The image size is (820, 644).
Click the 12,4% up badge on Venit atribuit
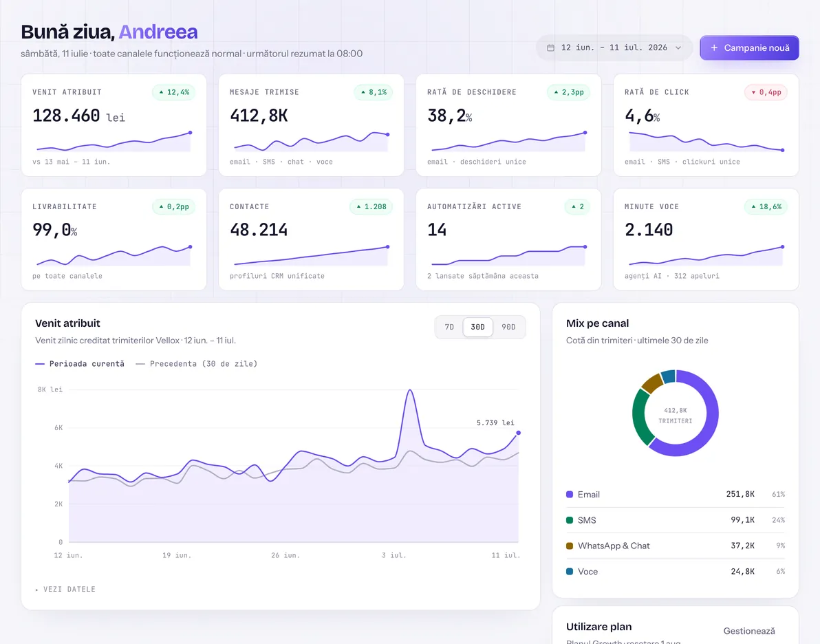174,92
